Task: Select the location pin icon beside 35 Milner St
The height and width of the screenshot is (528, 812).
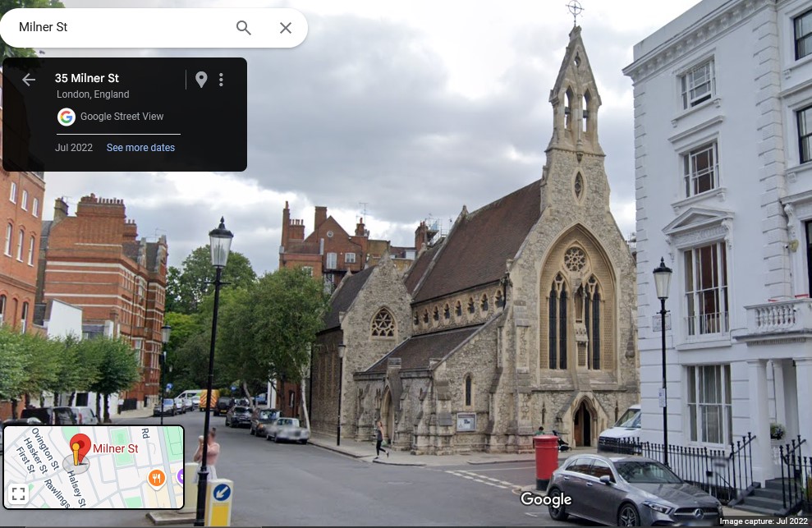Action: pos(201,79)
